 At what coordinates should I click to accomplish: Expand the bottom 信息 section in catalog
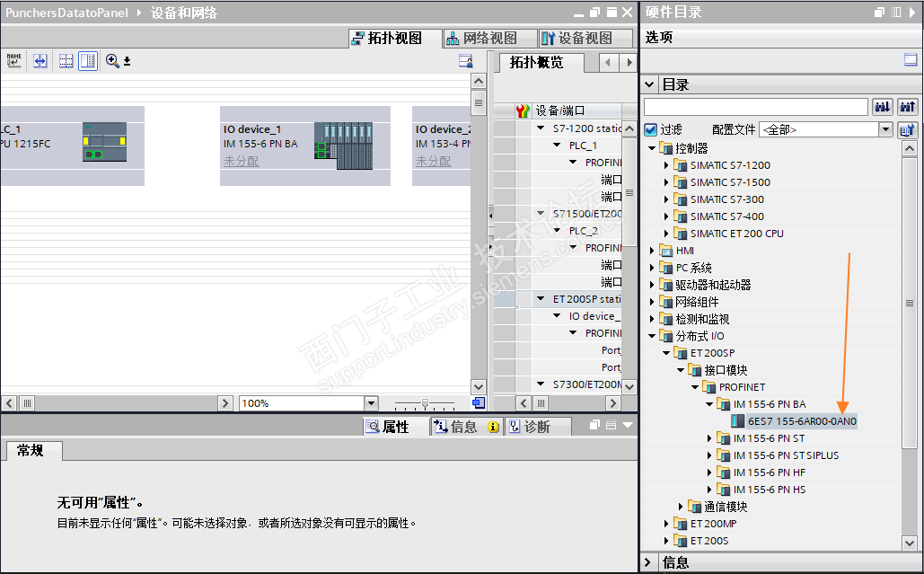point(648,561)
